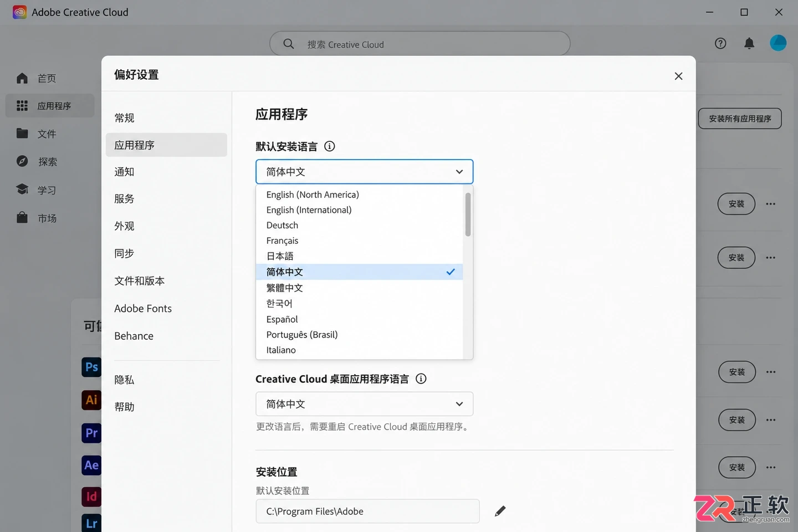Choose English (International) from the list
The width and height of the screenshot is (798, 532).
359,210
